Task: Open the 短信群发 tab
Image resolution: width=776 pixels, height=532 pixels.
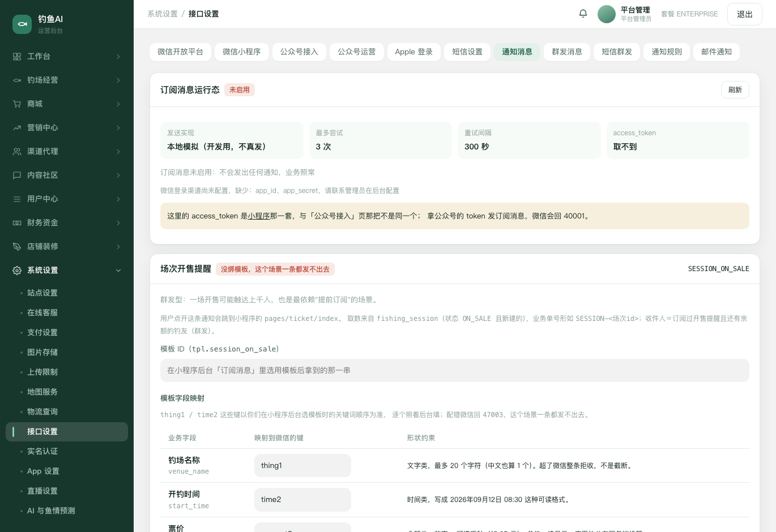Action: tap(617, 52)
